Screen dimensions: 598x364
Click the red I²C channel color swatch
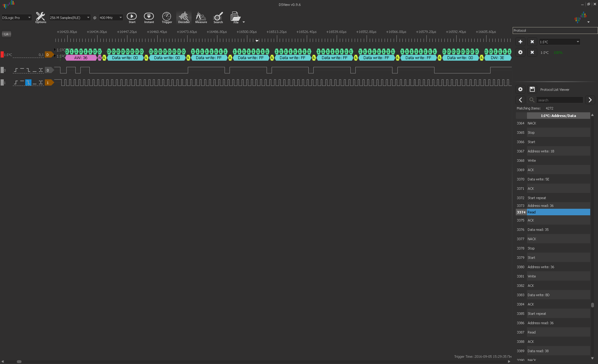2,55
